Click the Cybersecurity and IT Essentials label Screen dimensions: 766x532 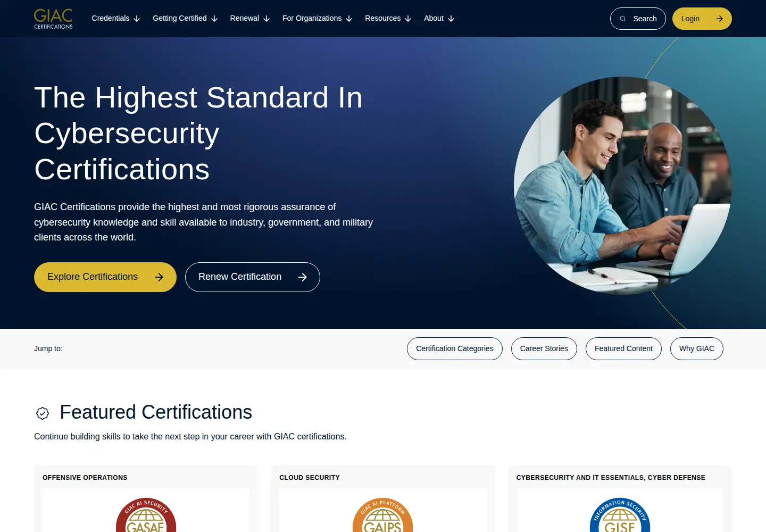pyautogui.click(x=611, y=478)
